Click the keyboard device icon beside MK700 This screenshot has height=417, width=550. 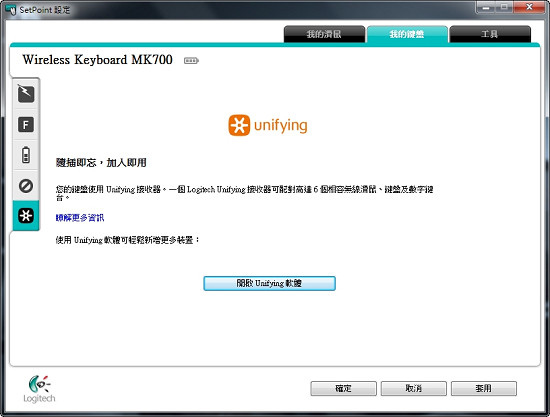191,61
